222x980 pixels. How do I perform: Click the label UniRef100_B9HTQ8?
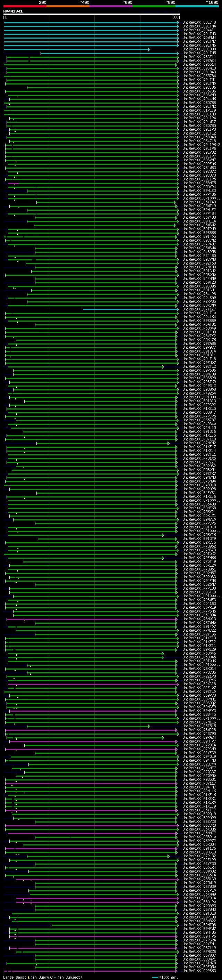click(x=199, y=925)
